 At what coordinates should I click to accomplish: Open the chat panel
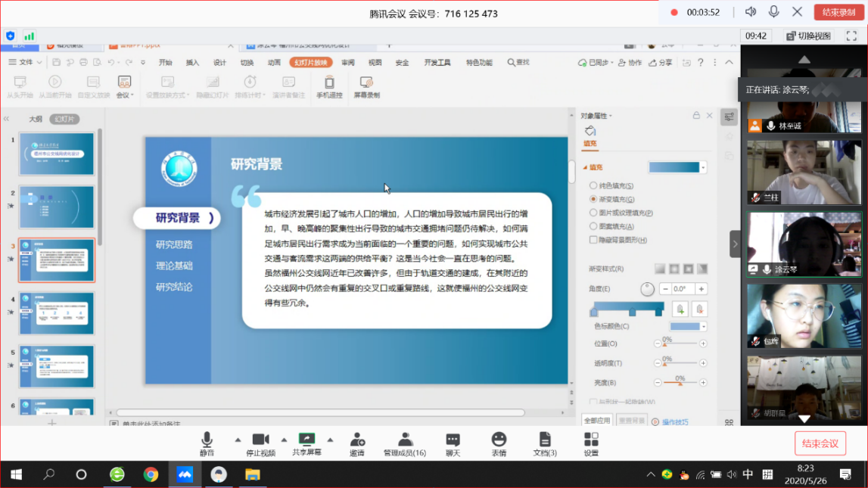click(x=453, y=443)
